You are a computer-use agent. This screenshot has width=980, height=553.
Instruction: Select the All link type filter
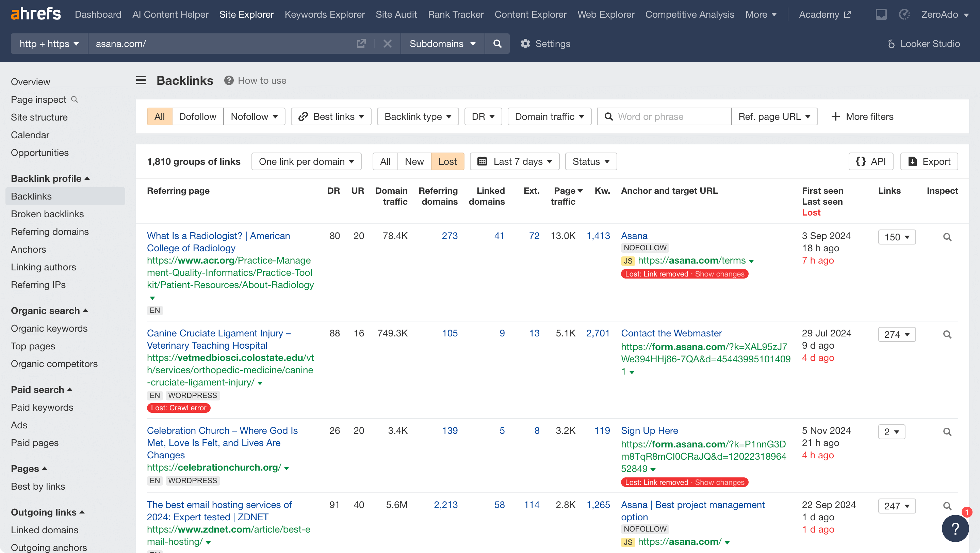(159, 116)
